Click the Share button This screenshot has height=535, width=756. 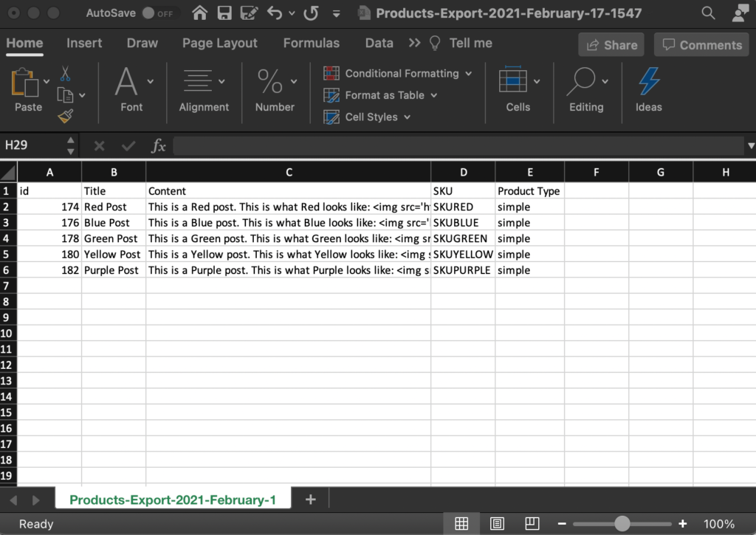coord(611,45)
